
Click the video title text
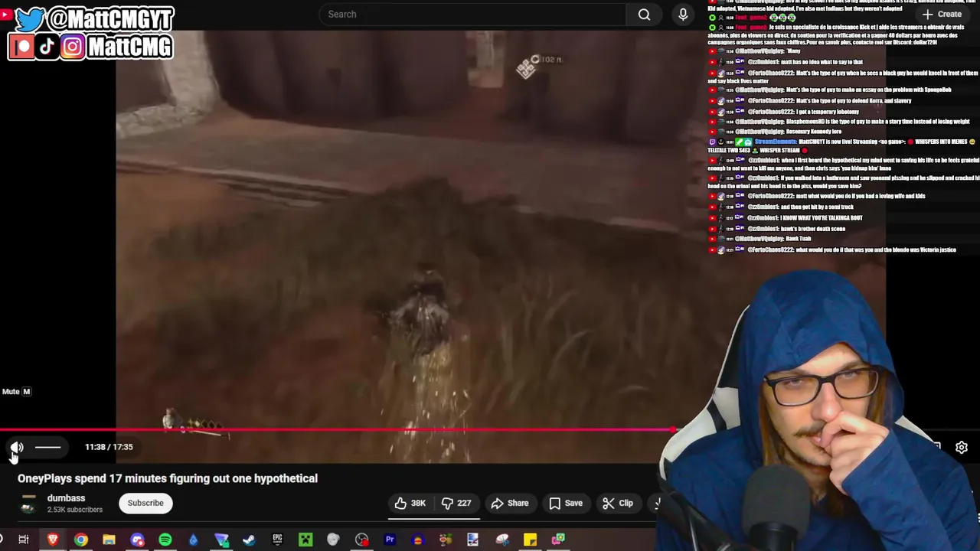[168, 478]
